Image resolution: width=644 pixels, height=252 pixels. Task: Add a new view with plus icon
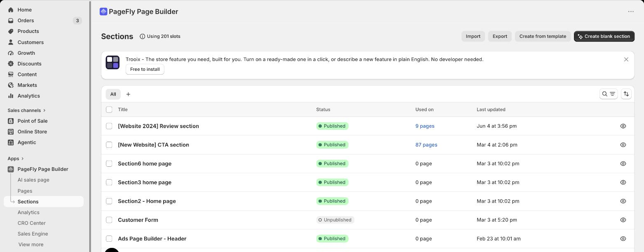point(128,94)
